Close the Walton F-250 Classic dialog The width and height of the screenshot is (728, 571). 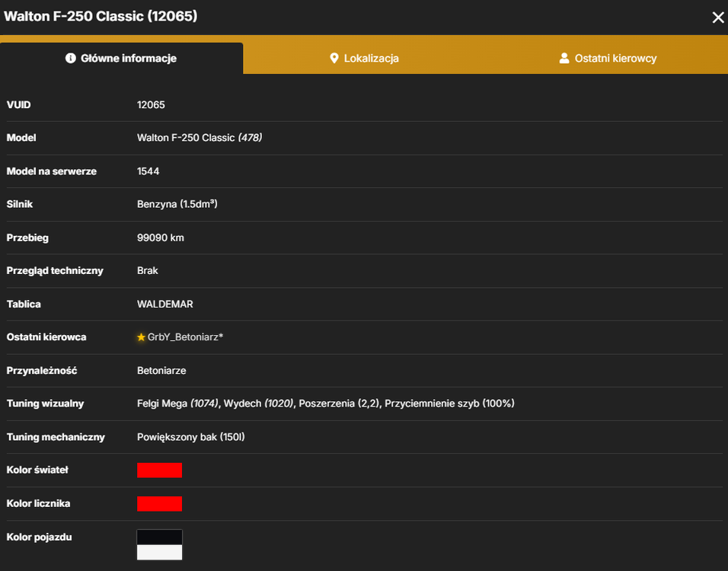718,18
